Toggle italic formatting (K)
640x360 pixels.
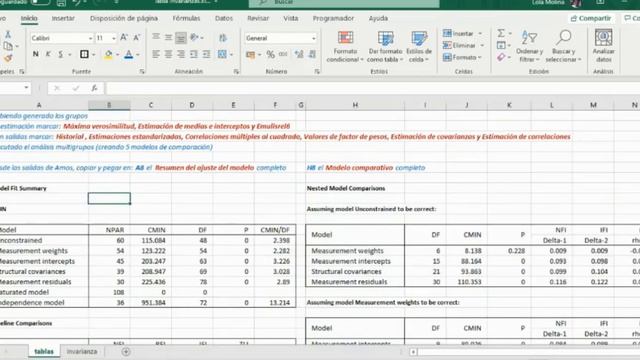click(x=48, y=54)
